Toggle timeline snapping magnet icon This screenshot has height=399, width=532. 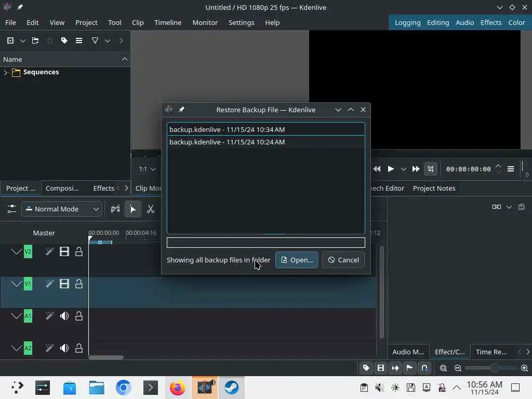(x=424, y=368)
